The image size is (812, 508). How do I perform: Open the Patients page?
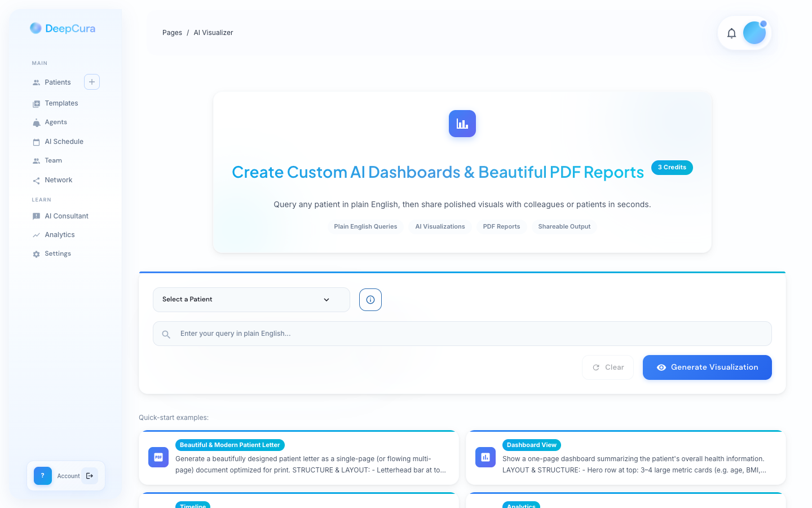58,82
